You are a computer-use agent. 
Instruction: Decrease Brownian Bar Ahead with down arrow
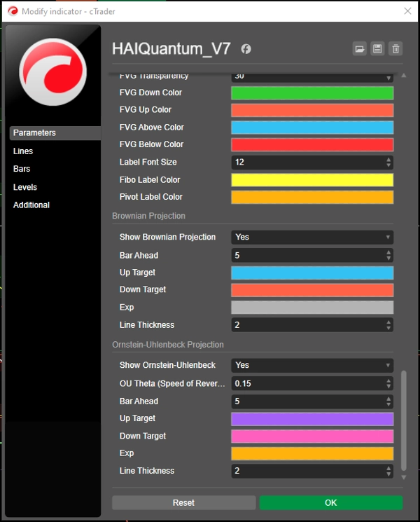pos(388,259)
